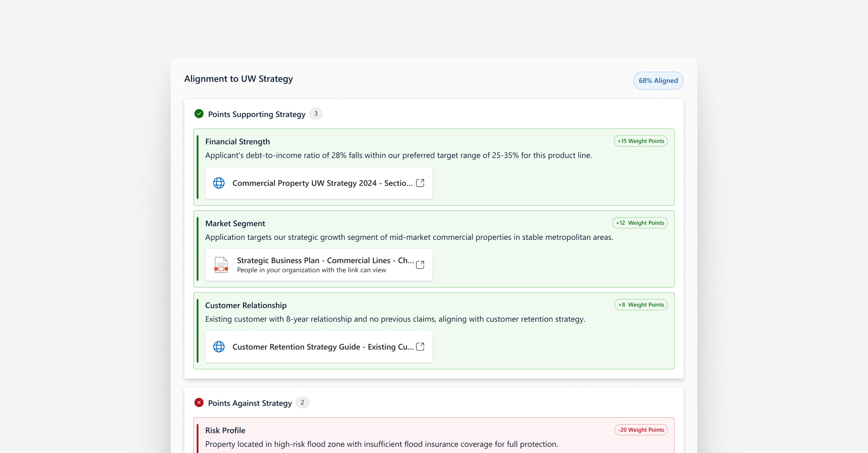The image size is (868, 453).
Task: Select the Risk Profile card title
Action: pos(225,430)
